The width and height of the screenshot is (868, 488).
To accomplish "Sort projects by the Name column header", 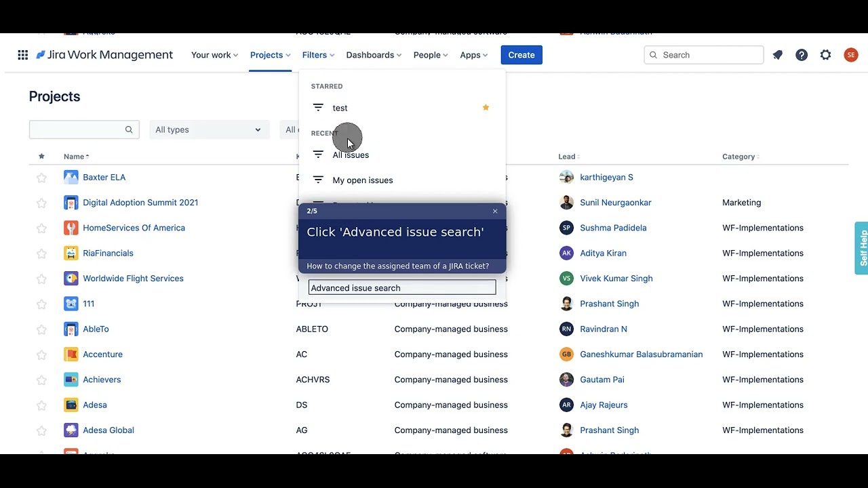I will [x=77, y=157].
